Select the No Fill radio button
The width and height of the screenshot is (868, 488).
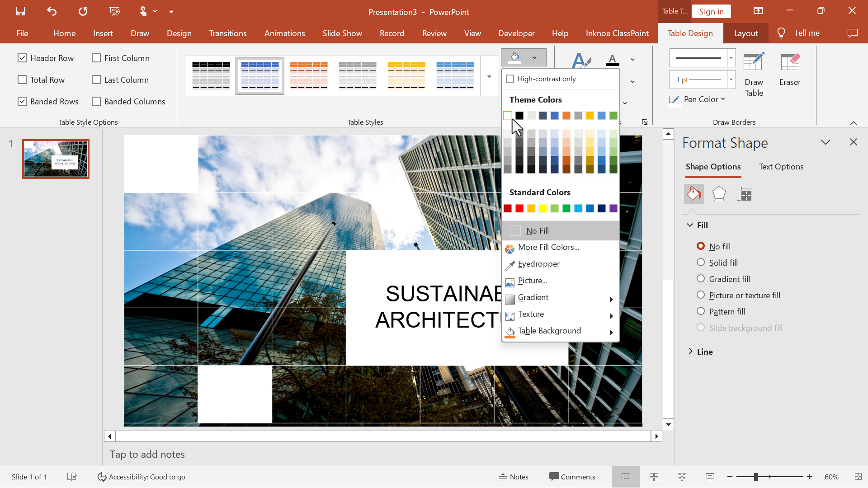[701, 245]
